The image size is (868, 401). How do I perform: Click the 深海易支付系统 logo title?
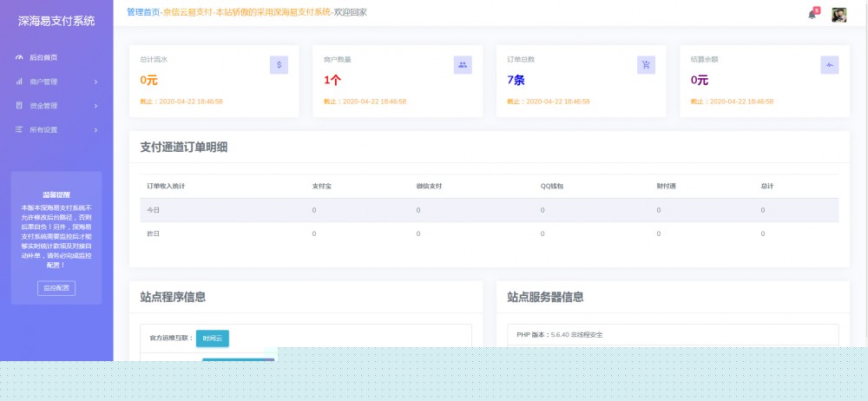56,20
